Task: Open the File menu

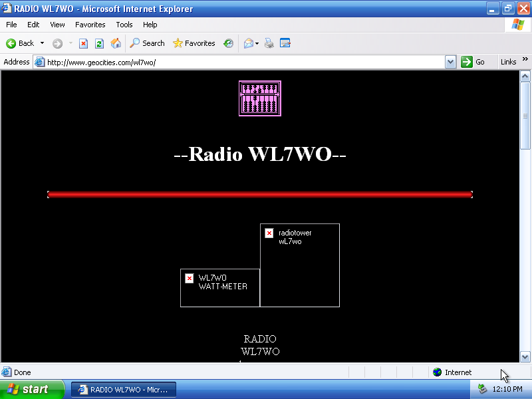Action: [11, 25]
